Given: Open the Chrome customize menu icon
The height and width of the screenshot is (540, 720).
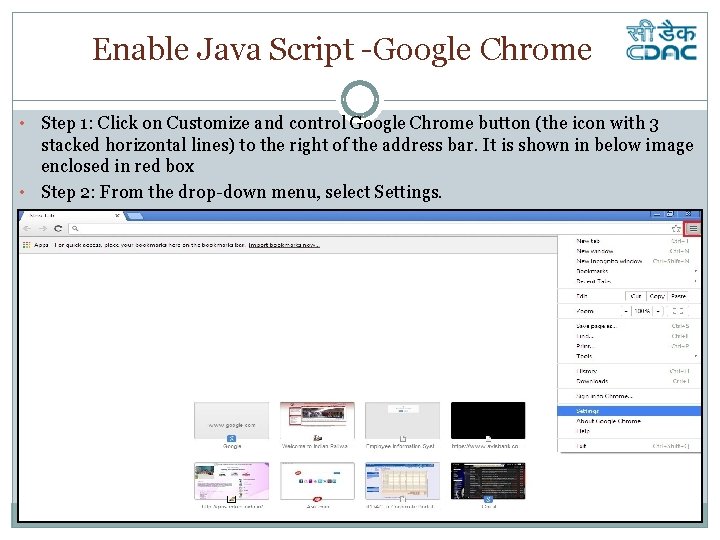Looking at the screenshot, I should [x=693, y=229].
